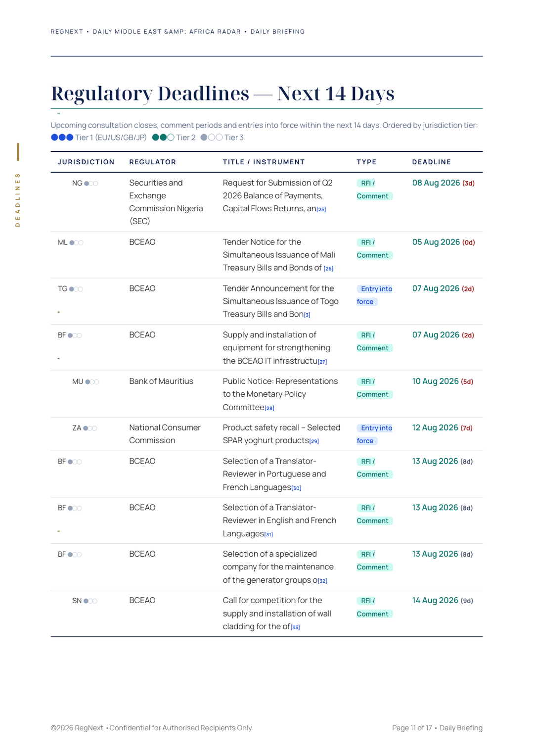Click the deadline 12 Aug 2026 (7d)

pos(443,428)
